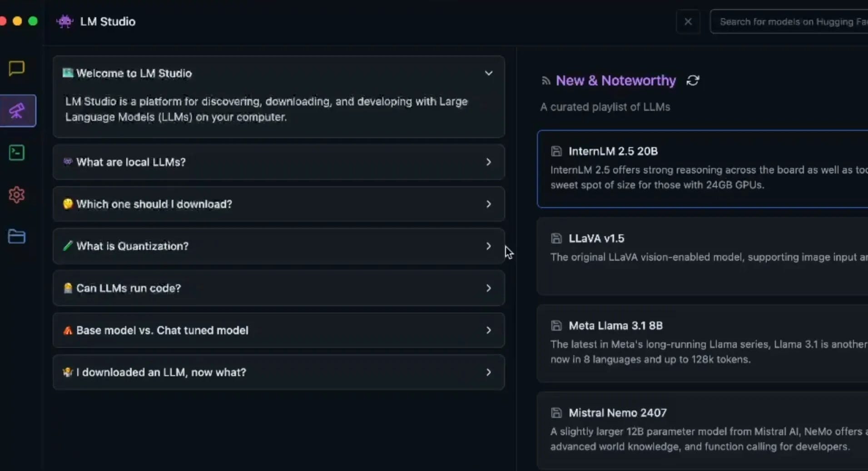The height and width of the screenshot is (471, 868).
Task: Open My Models folder icon in sidebar
Action: (16, 236)
